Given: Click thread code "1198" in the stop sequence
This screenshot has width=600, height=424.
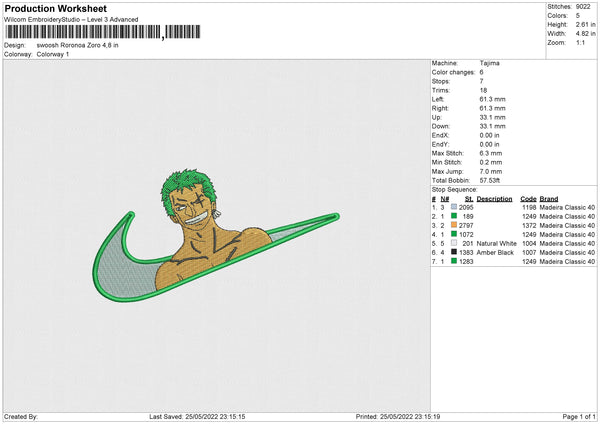Looking at the screenshot, I should (529, 207).
